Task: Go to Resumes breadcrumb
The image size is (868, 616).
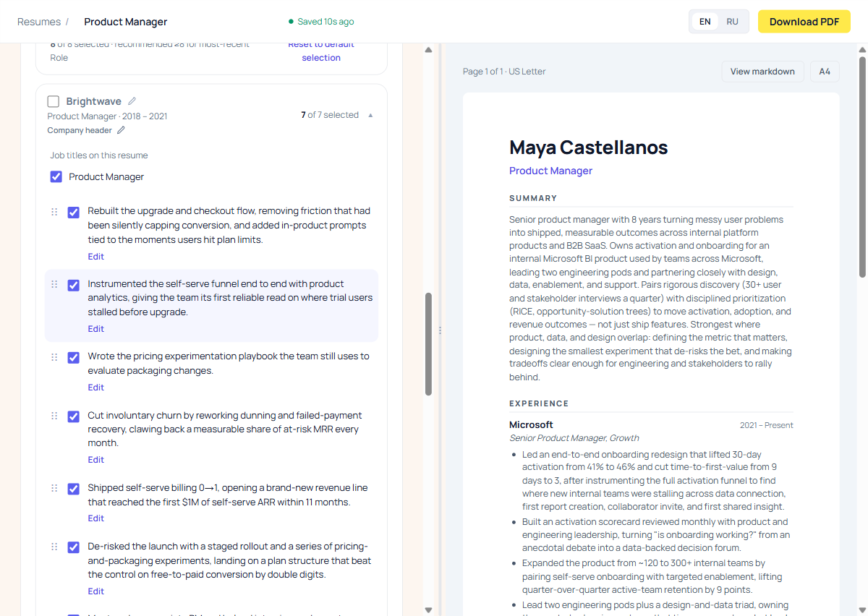Action: point(39,22)
